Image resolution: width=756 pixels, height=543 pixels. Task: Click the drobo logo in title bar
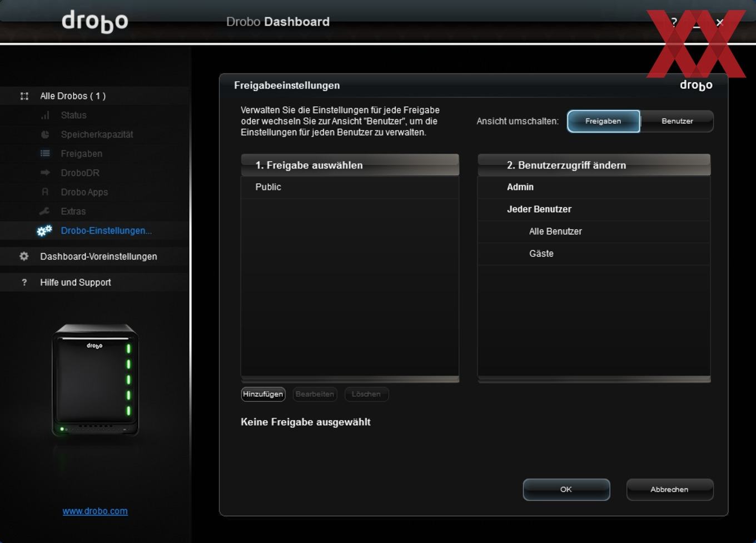pyautogui.click(x=95, y=22)
